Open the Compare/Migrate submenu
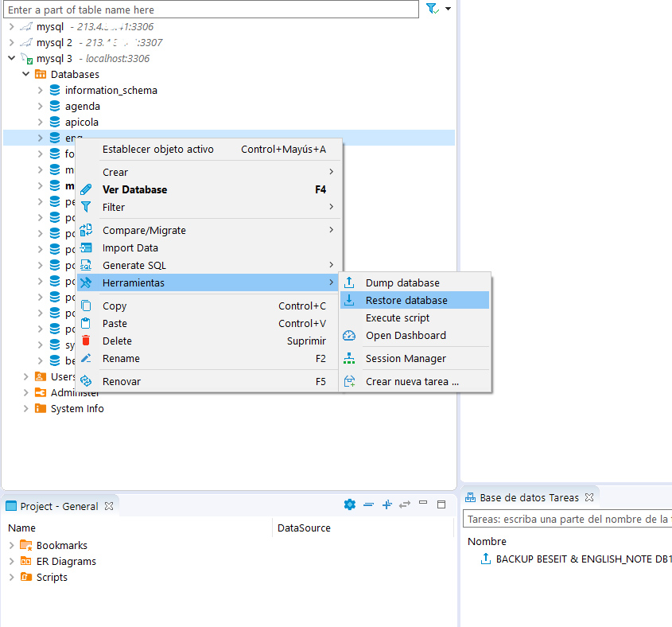The height and width of the screenshot is (627, 672). click(x=144, y=231)
